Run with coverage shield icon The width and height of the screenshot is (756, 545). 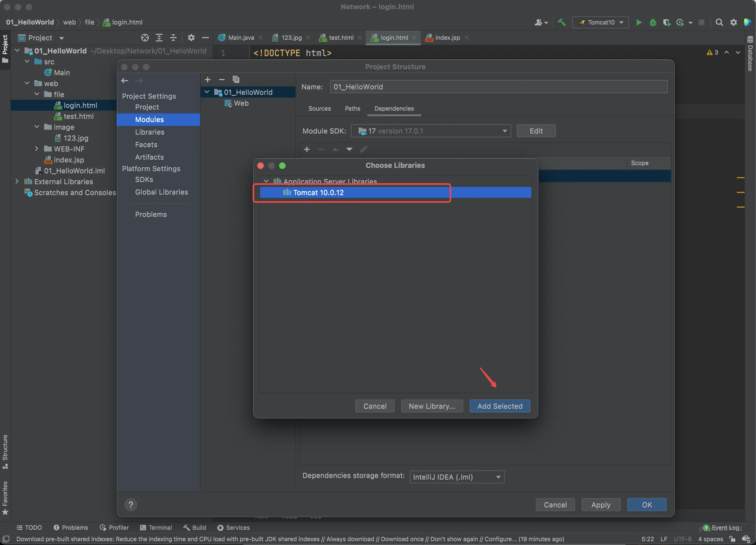click(x=667, y=22)
